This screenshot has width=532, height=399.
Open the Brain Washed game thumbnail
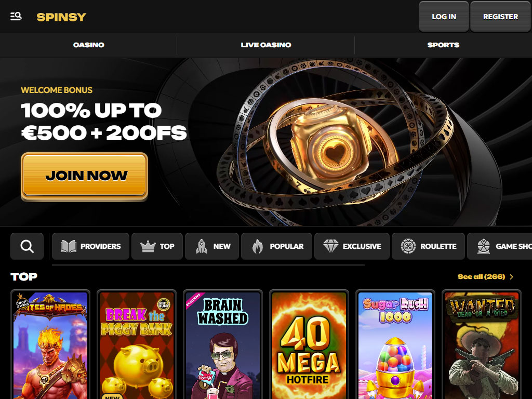[x=223, y=345]
